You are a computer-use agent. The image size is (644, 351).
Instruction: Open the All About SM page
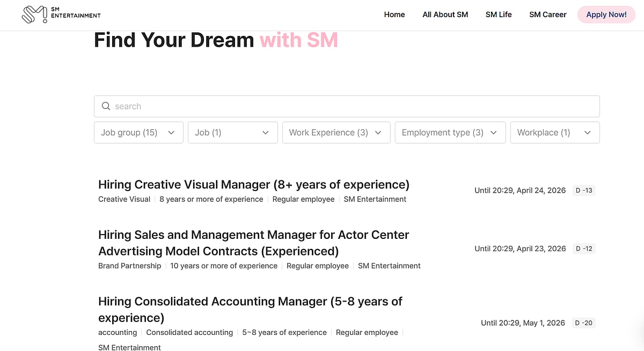445,14
